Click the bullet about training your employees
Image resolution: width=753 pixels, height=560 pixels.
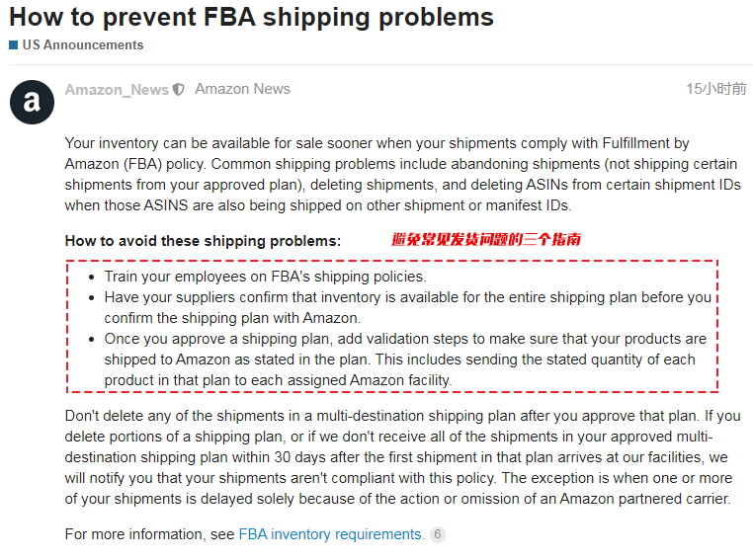coord(265,277)
